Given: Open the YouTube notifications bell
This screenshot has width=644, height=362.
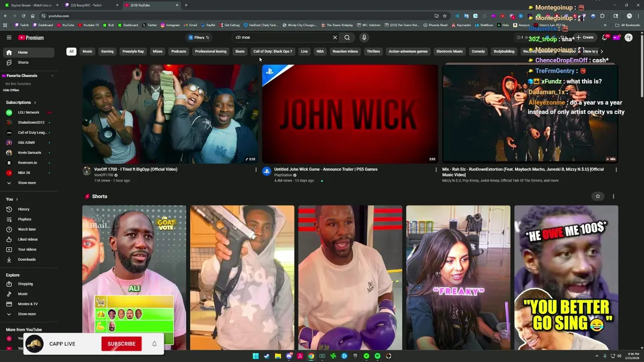Looking at the screenshot, I should pyautogui.click(x=605, y=37).
